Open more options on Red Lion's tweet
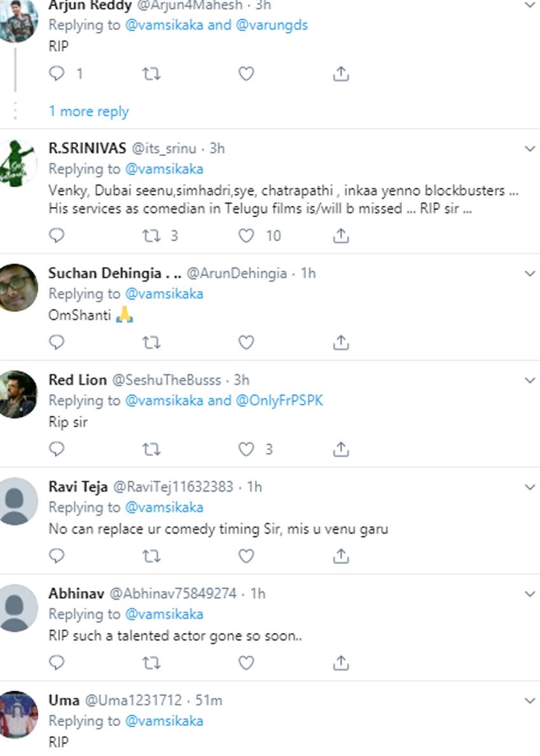The height and width of the screenshot is (756, 540). (x=530, y=380)
